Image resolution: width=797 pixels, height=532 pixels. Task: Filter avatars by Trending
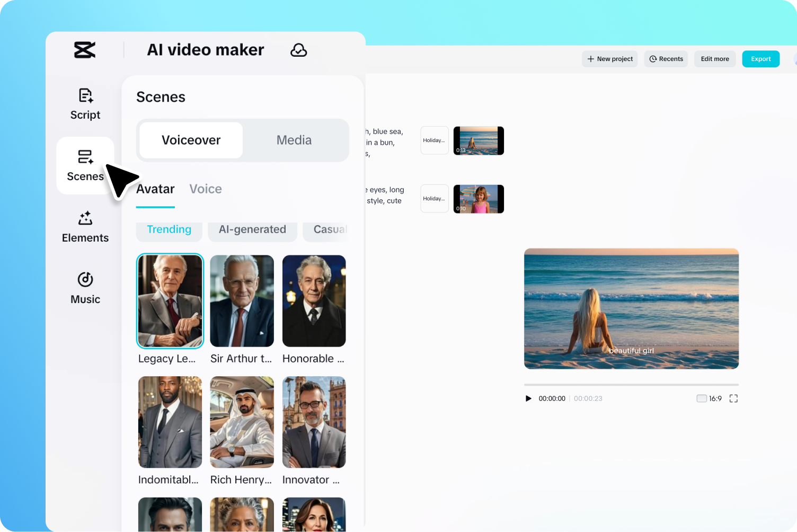coord(169,229)
